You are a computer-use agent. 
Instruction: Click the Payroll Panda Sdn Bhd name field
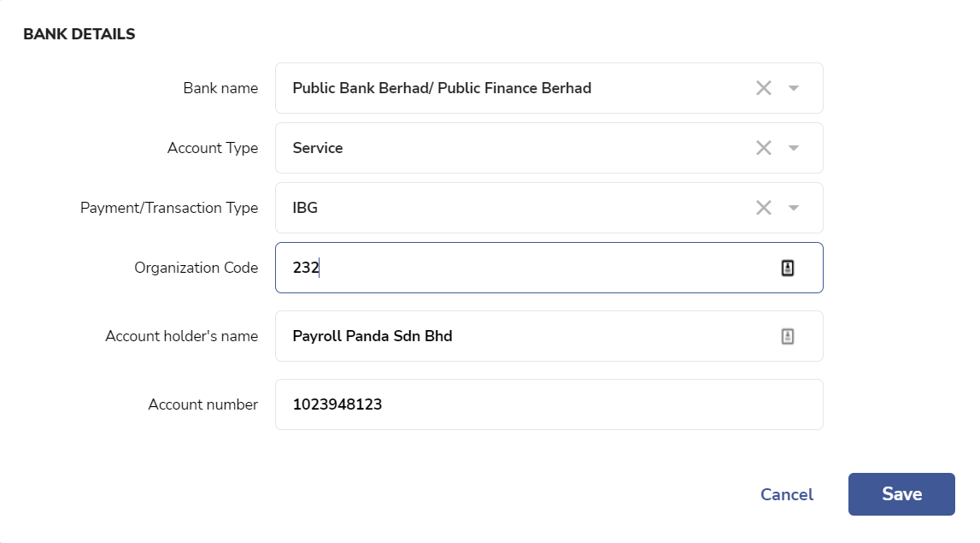[x=549, y=337]
